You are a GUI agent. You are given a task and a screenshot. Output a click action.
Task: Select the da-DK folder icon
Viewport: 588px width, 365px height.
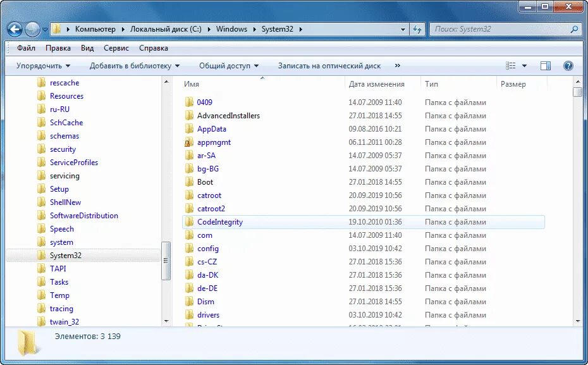click(x=190, y=275)
